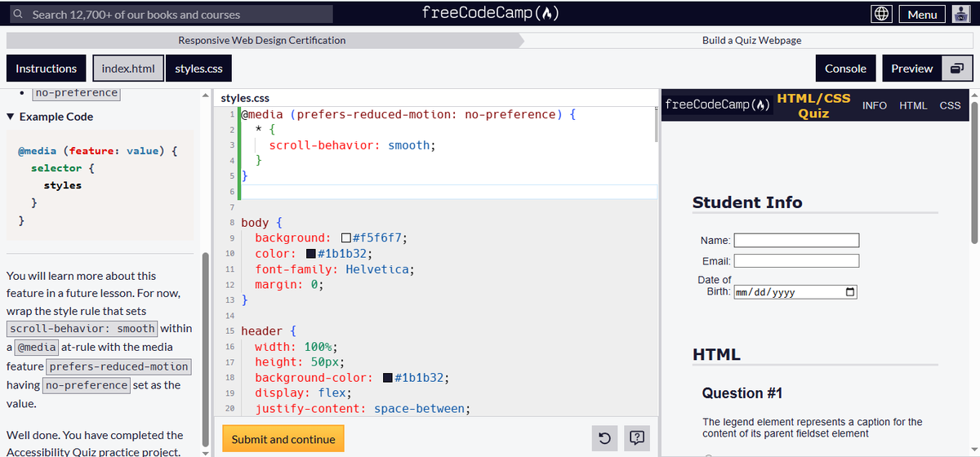Switch to the styles.css tab
Viewport: 980px width, 457px height.
tap(198, 69)
